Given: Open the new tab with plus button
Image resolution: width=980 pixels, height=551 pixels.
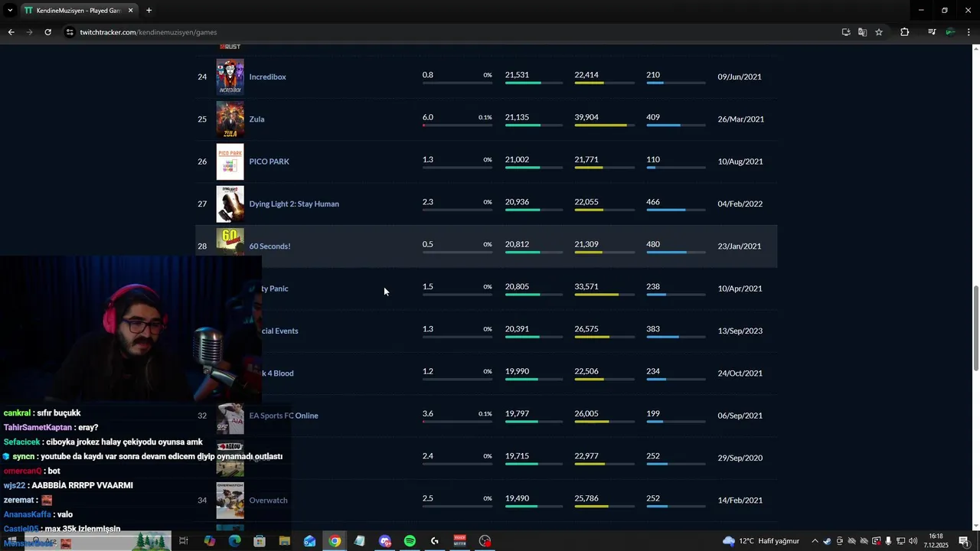Looking at the screenshot, I should [149, 11].
